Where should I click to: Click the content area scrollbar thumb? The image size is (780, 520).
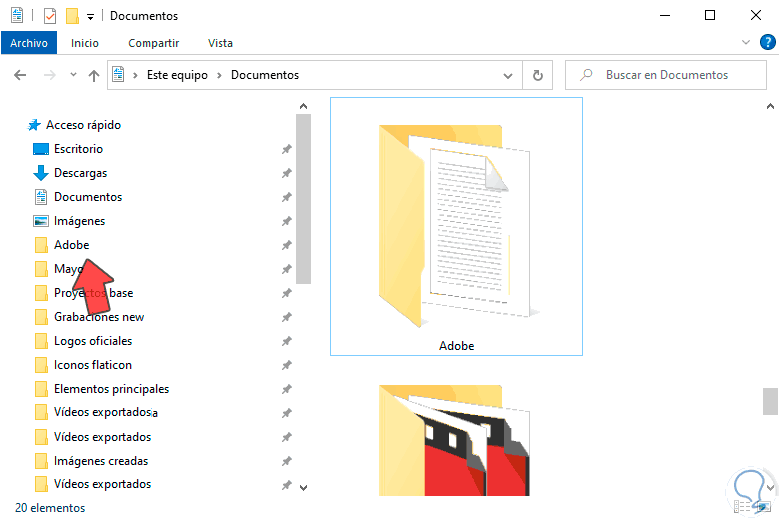[x=770, y=401]
